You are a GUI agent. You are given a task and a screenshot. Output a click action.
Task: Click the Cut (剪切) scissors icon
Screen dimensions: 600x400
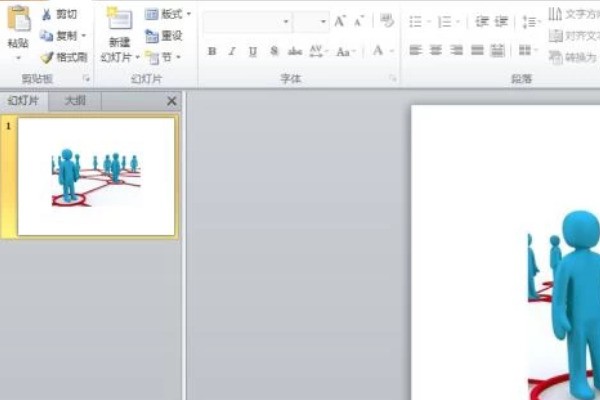tap(47, 14)
